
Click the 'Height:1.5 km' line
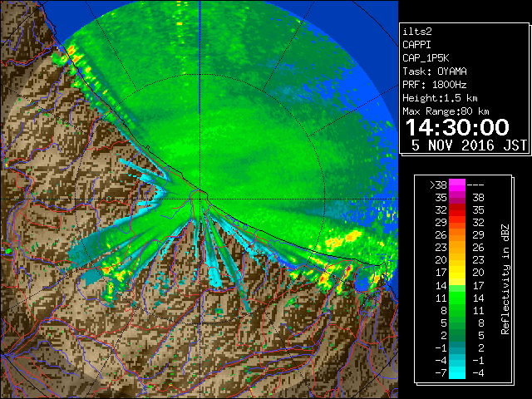(x=440, y=98)
